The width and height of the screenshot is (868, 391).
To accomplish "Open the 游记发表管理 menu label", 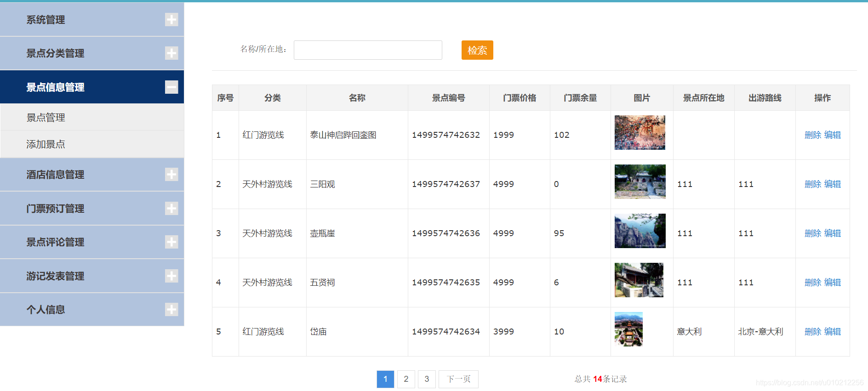I will 55,276.
